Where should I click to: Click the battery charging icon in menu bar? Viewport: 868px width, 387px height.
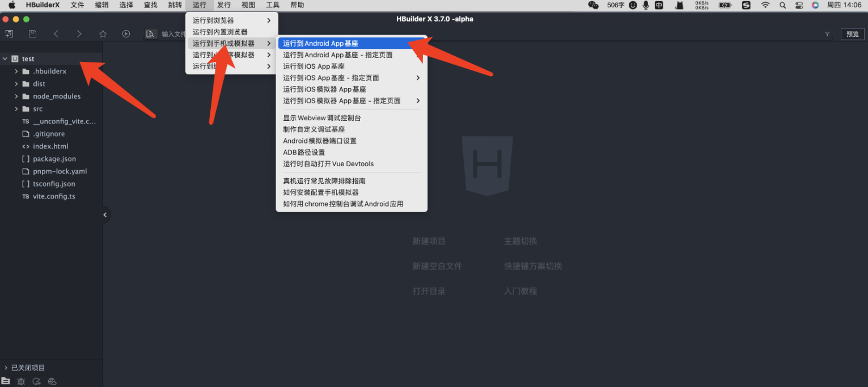[x=725, y=5]
